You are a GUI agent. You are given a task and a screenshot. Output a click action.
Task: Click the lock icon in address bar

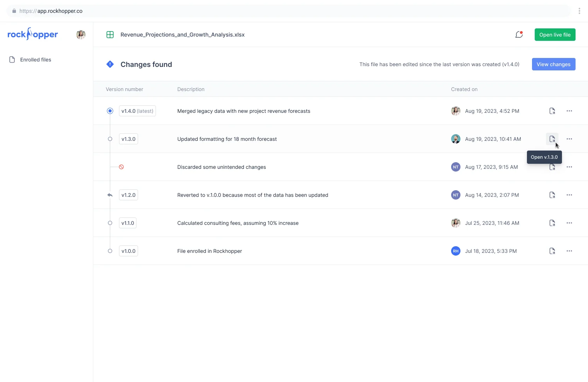(x=14, y=11)
